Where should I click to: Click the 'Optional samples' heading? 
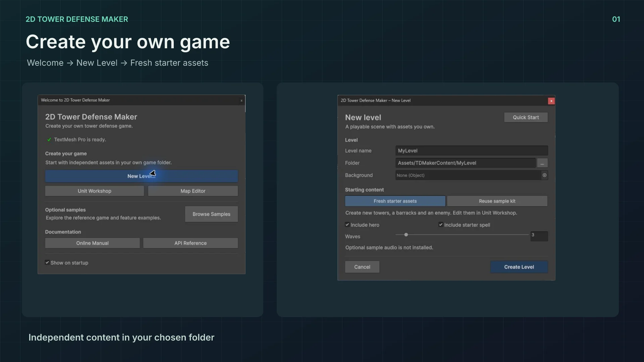coord(65,210)
